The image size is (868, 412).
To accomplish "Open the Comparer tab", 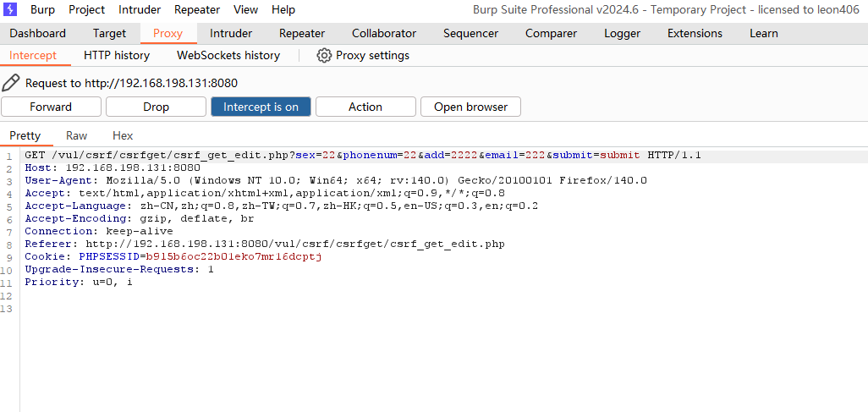I will coord(552,33).
